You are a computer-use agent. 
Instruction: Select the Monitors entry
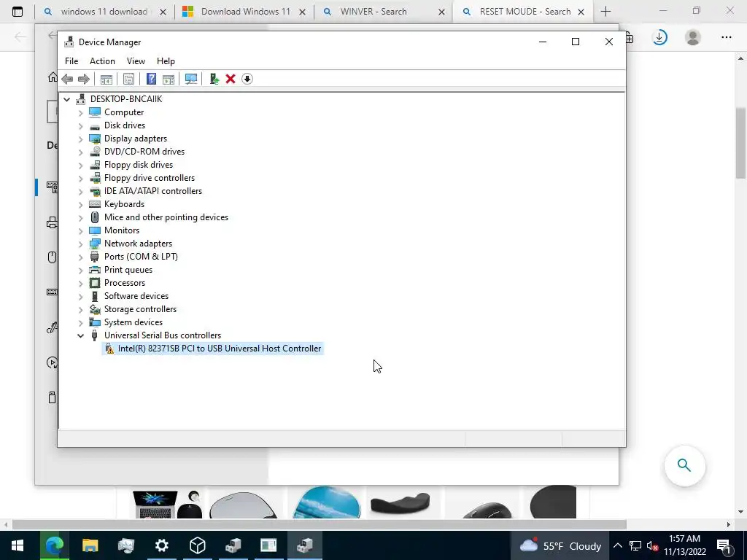(122, 230)
